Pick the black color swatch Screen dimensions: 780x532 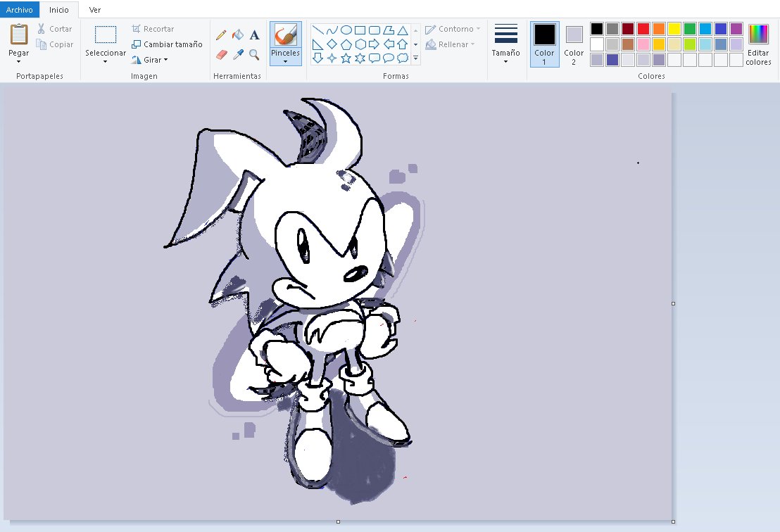597,29
